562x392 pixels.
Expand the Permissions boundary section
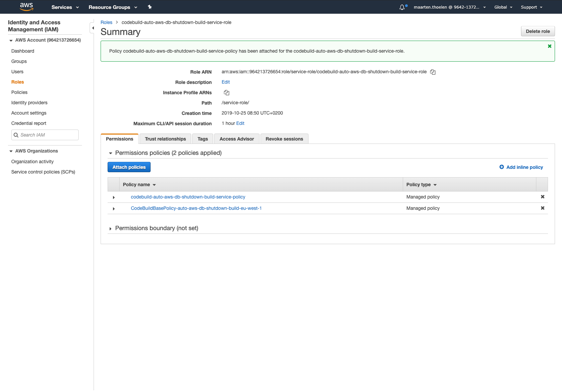[110, 228]
